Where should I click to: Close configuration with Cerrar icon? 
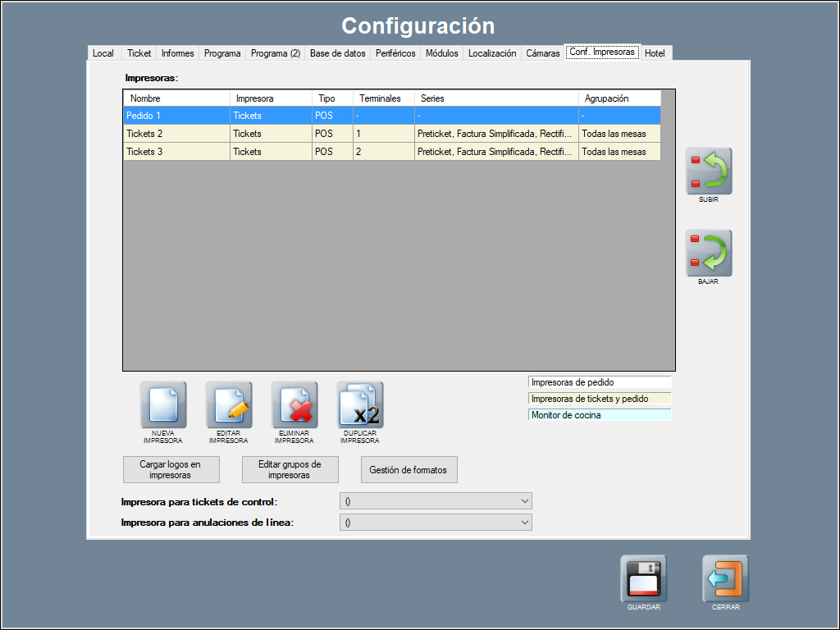pyautogui.click(x=725, y=578)
